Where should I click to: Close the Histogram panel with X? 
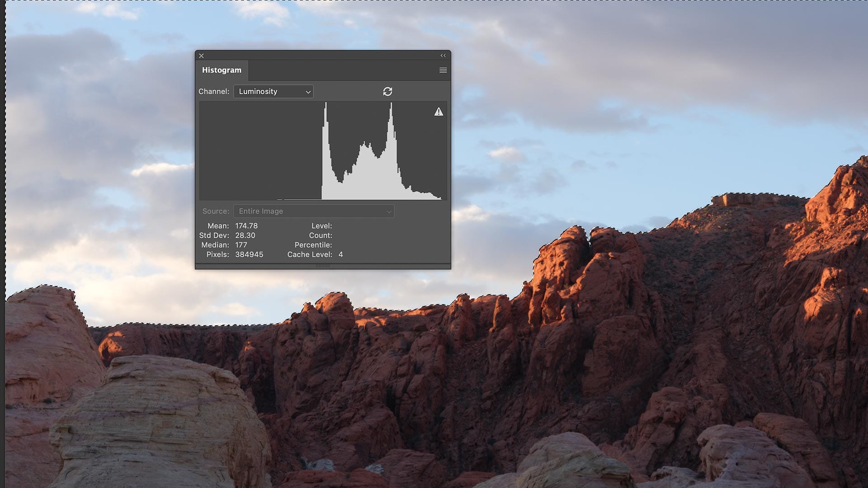tap(202, 56)
